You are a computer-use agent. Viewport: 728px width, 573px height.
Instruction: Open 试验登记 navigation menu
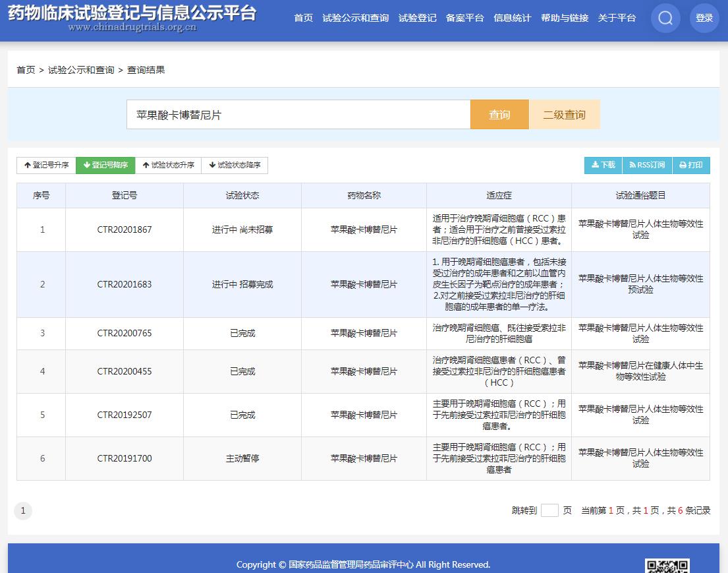tap(418, 18)
